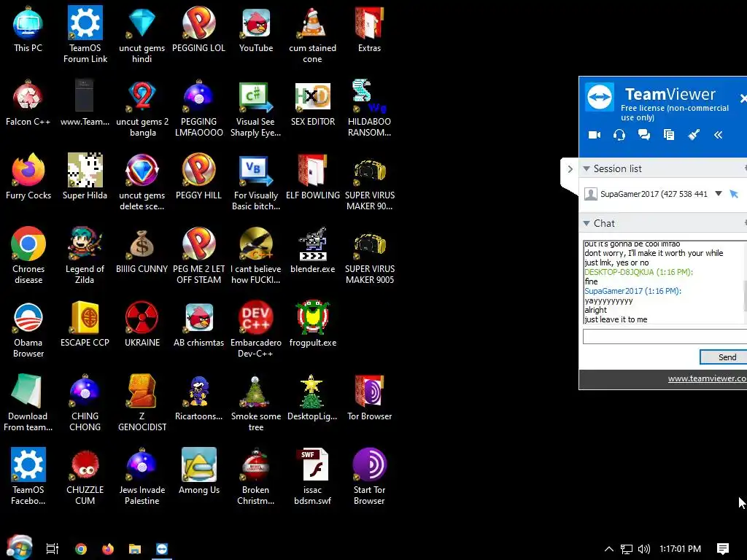Viewport: 747px width, 560px height.
Task: Select the AB crhismtas icon
Action: point(198,324)
